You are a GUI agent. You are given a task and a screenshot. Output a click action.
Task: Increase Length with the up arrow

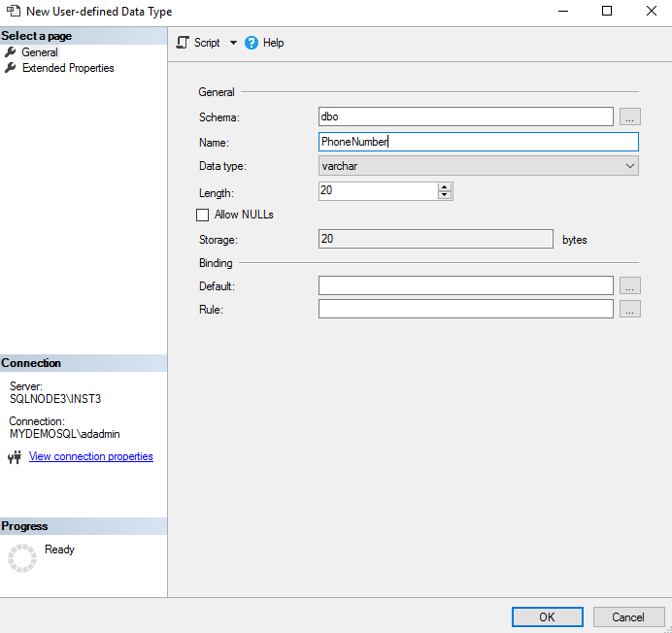point(445,186)
